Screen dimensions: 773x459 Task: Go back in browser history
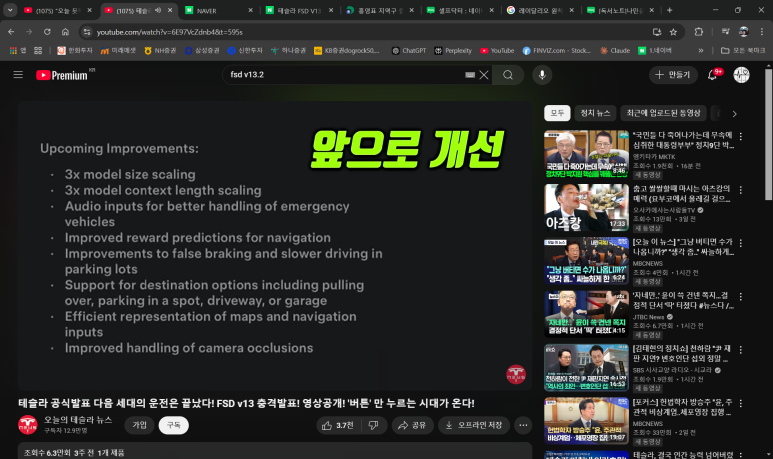coord(11,32)
